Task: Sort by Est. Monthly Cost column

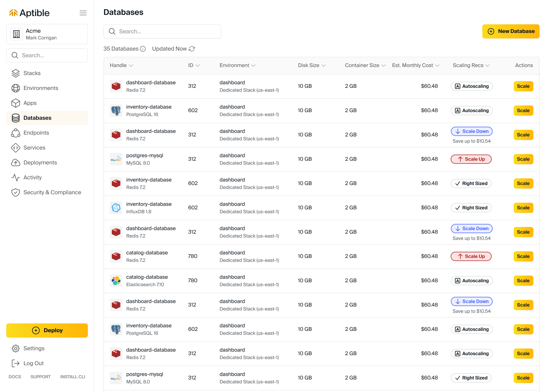Action: click(x=415, y=65)
